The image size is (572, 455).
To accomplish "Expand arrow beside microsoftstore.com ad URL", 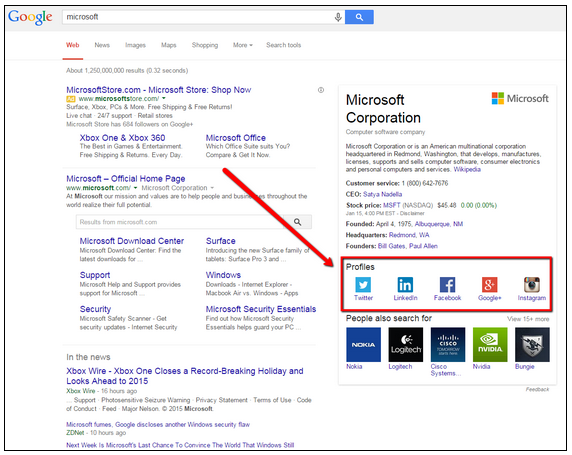I will 164,99.
